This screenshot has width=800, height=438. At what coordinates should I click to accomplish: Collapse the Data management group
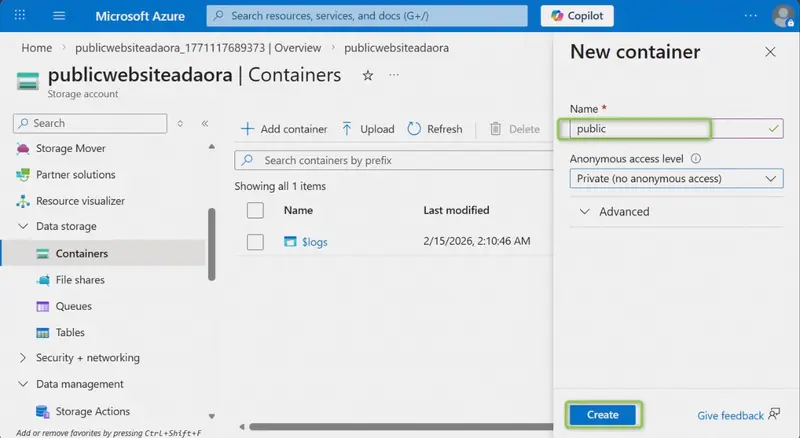tap(23, 384)
